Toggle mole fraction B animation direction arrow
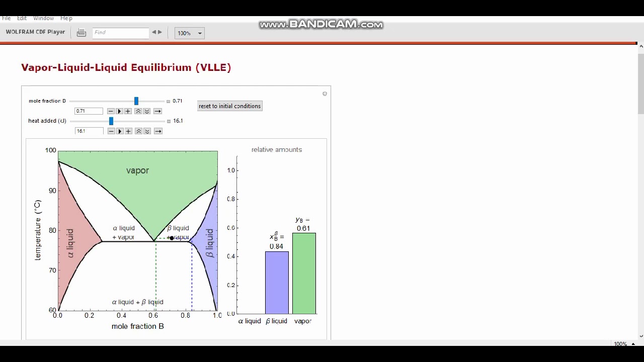644x362 pixels. [x=157, y=111]
